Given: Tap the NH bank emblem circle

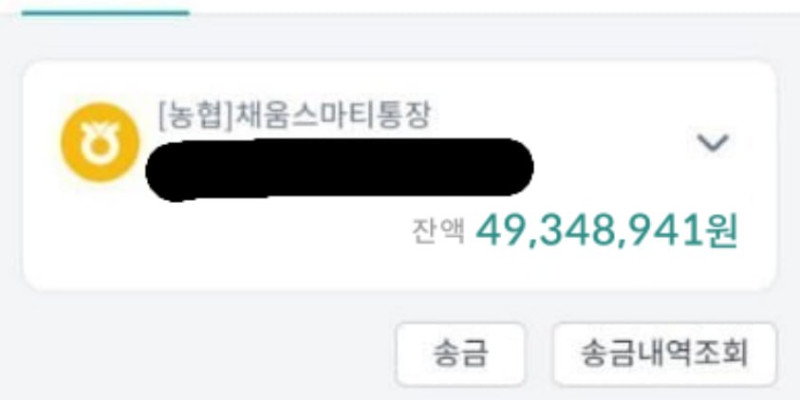Looking at the screenshot, I should 100,142.
